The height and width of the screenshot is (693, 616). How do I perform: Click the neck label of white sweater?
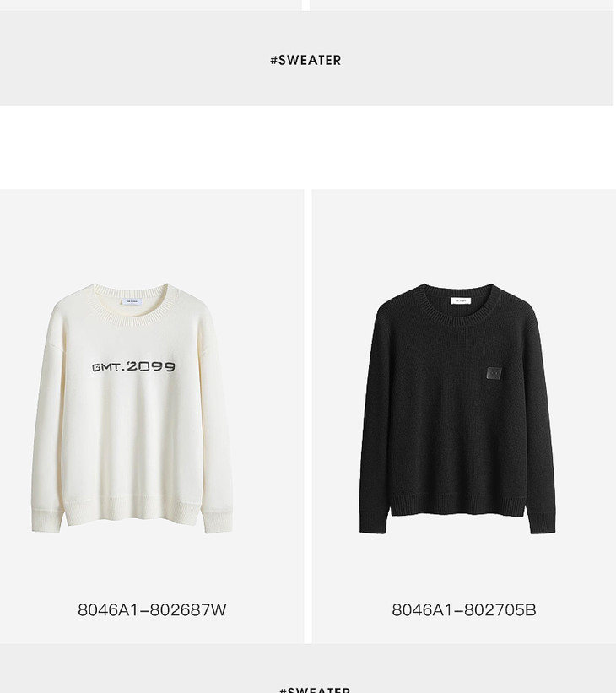pos(132,301)
